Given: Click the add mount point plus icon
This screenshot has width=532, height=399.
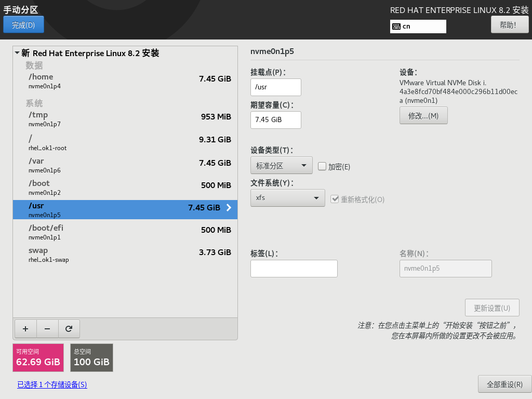Looking at the screenshot, I should pos(25,329).
